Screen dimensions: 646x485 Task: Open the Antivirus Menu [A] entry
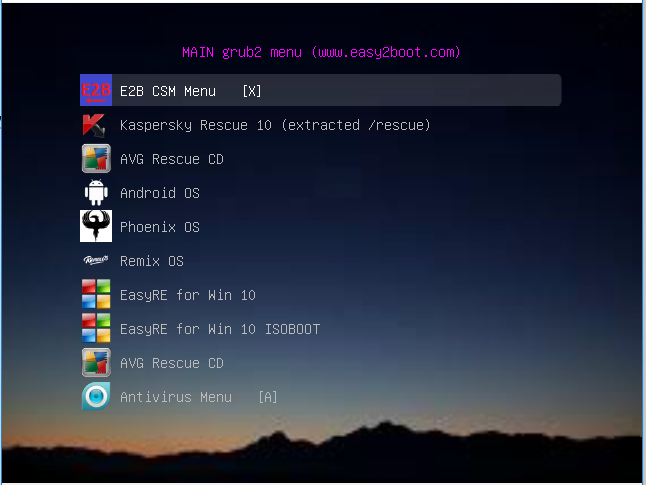(x=199, y=397)
